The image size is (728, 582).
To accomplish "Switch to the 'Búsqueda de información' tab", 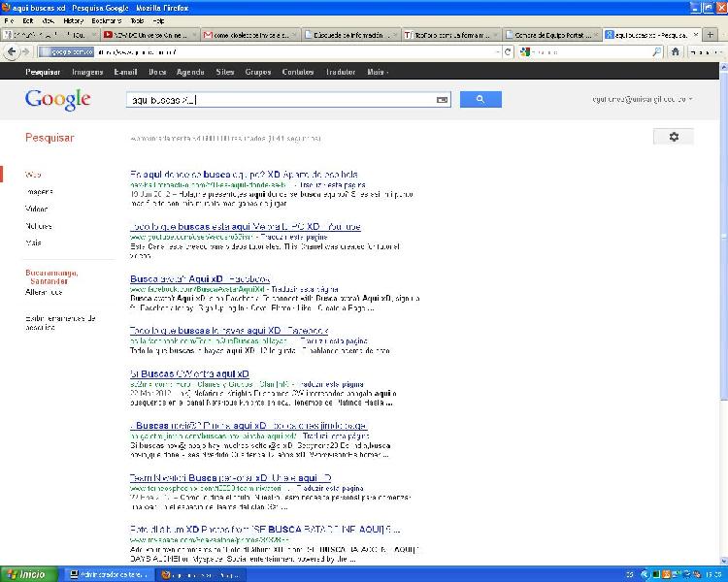I will (351, 35).
